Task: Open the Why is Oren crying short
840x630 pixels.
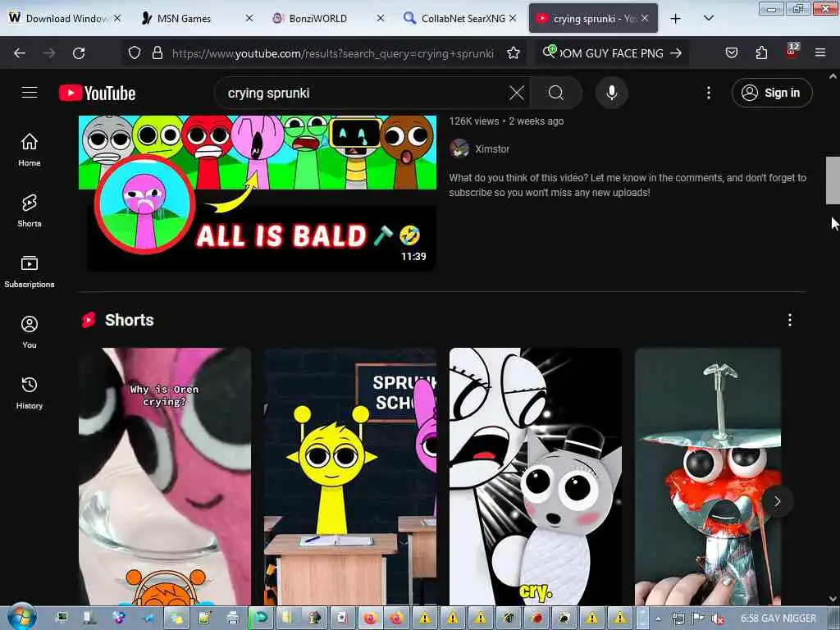Action: click(165, 477)
